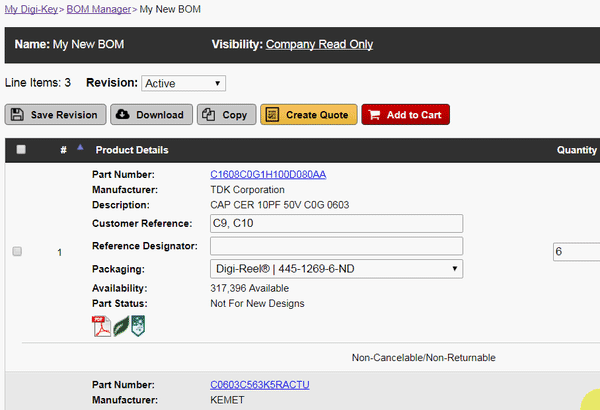The width and height of the screenshot is (600, 410).
Task: Click the green leaf RoHS icon
Action: pyautogui.click(x=120, y=327)
